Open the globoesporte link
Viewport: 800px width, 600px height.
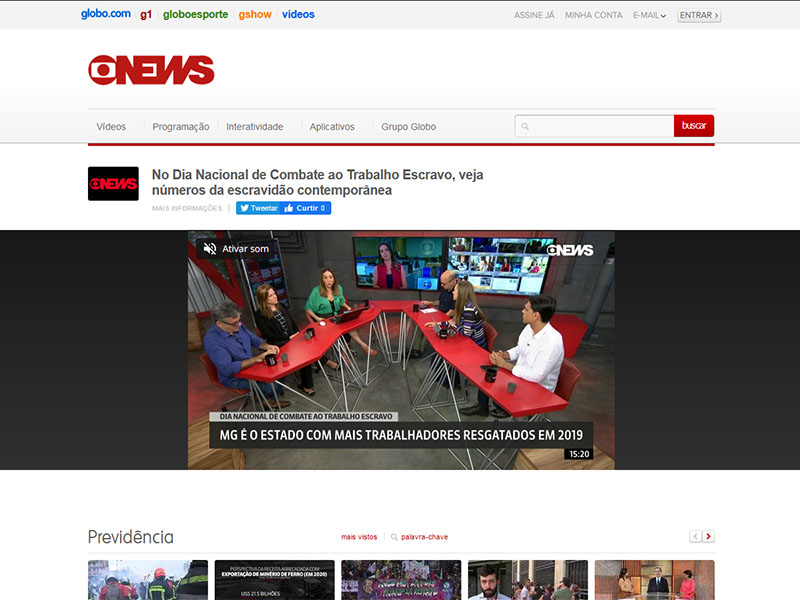195,15
